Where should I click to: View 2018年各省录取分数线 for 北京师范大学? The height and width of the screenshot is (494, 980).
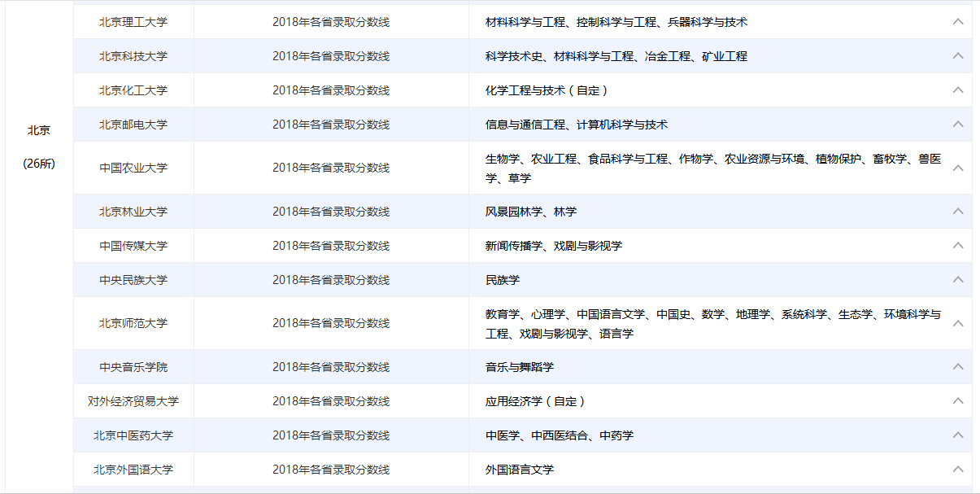331,323
